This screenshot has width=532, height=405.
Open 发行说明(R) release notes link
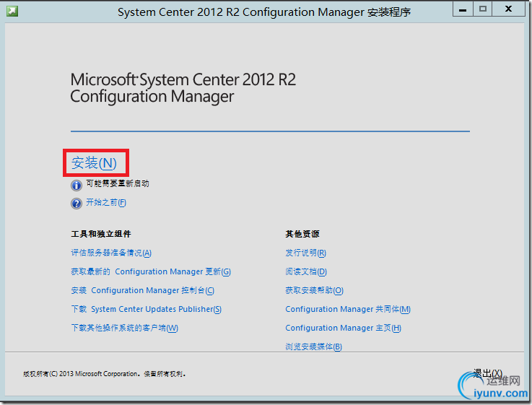point(305,253)
